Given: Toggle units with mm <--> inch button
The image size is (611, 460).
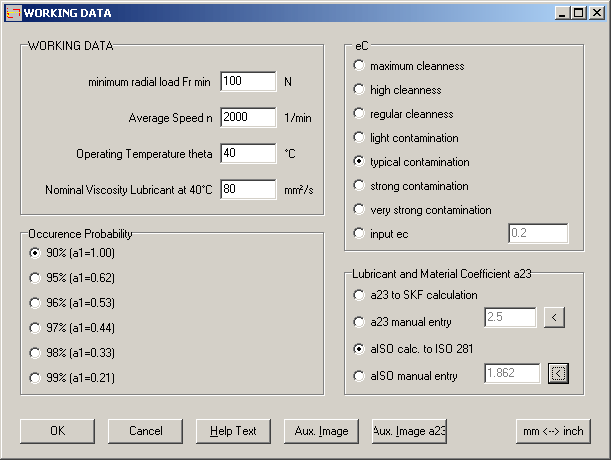Looking at the screenshot, I should (x=553, y=431).
